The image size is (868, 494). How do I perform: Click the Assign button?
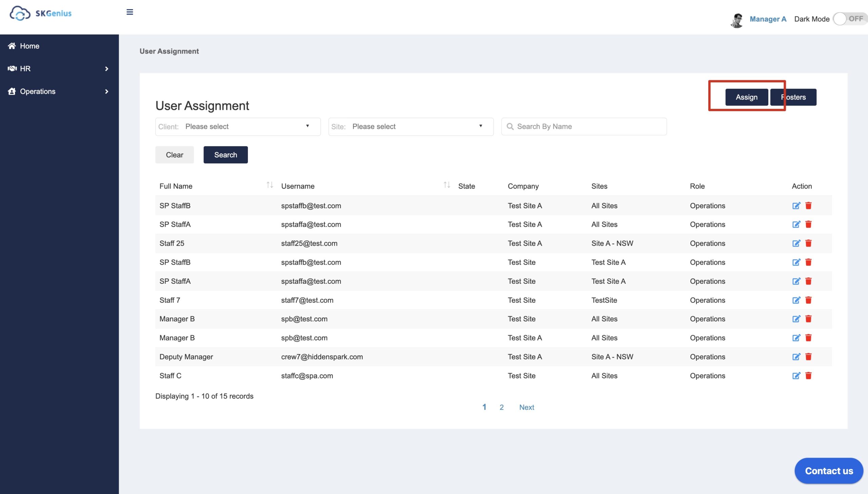pyautogui.click(x=746, y=97)
